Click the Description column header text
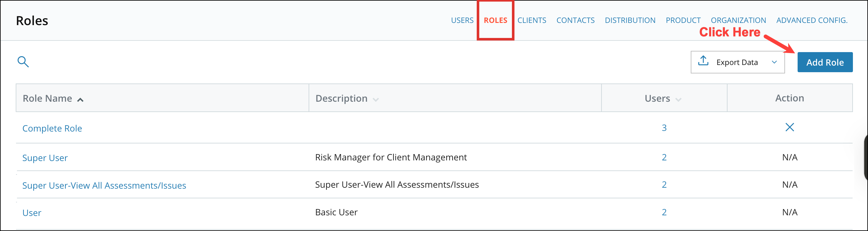The width and height of the screenshot is (868, 231). pos(341,98)
